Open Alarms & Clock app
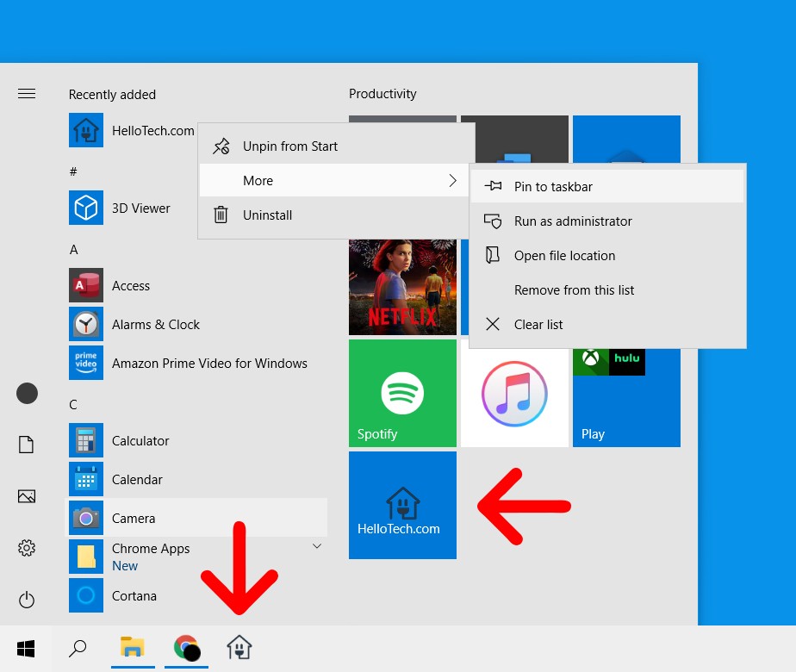 click(134, 324)
